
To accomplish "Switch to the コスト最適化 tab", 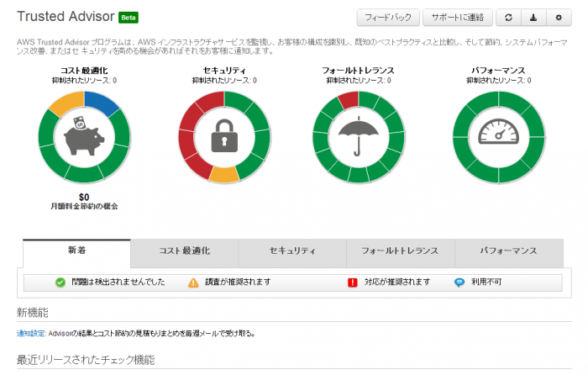I will pos(185,253).
